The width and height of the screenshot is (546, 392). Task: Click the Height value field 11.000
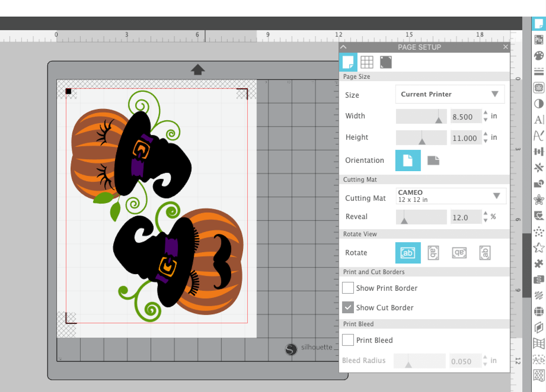(465, 138)
